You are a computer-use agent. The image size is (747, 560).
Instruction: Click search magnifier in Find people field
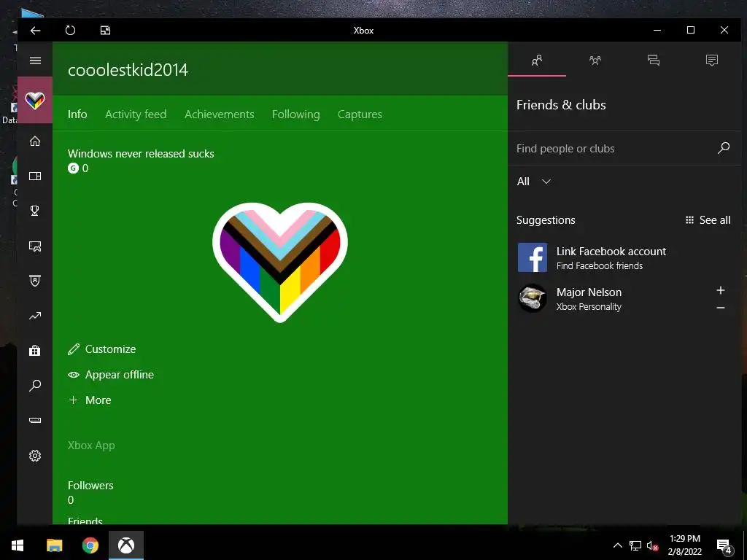[723, 148]
